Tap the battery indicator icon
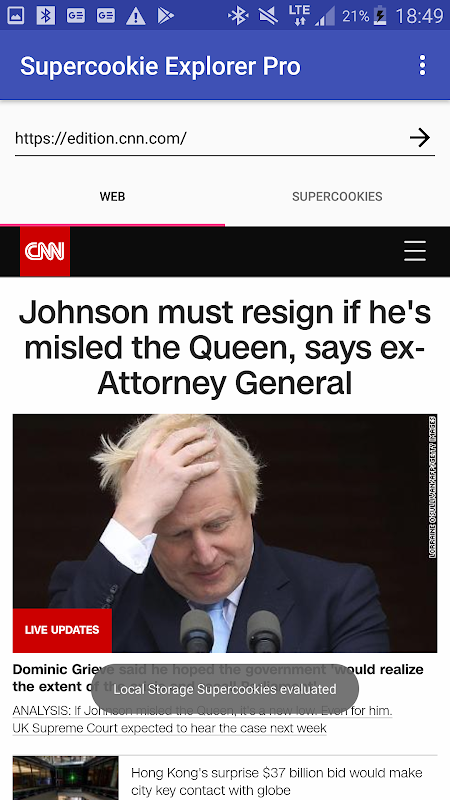 pyautogui.click(x=380, y=15)
